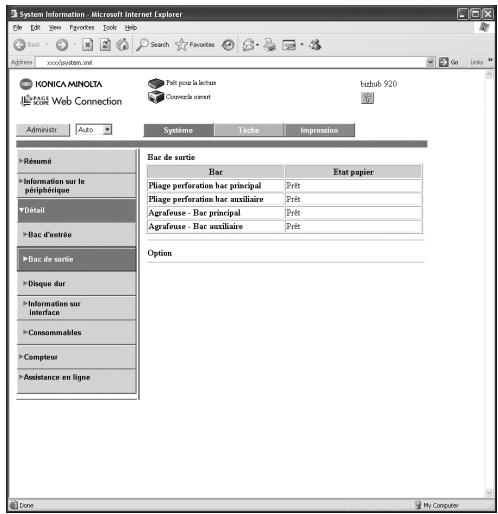The image size is (498, 514).
Task: Select Disque dur in sidebar
Action: [x=76, y=284]
